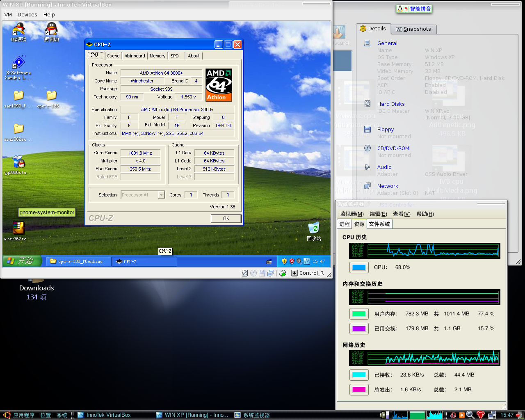The image size is (525, 420).
Task: Switch to the Cache tab in CPU-Z
Action: coord(113,56)
